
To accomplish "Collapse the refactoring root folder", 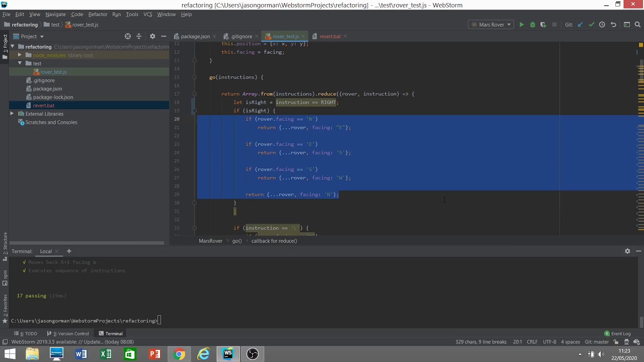I will (x=13, y=47).
